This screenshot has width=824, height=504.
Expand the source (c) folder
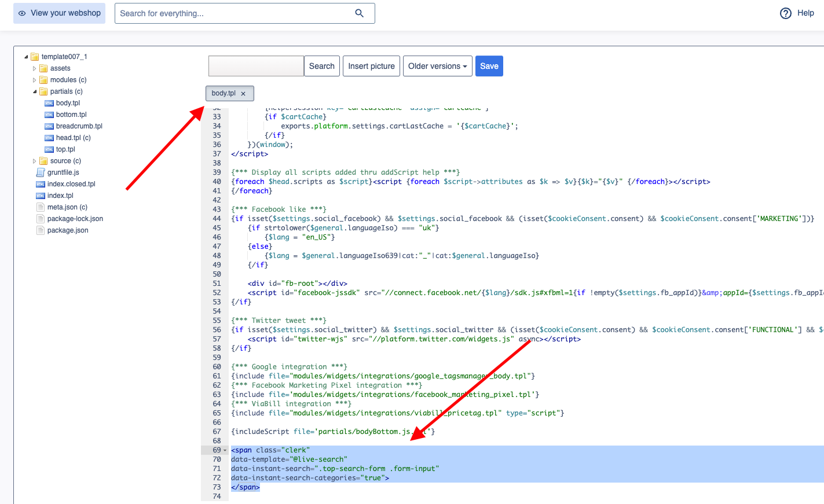34,160
